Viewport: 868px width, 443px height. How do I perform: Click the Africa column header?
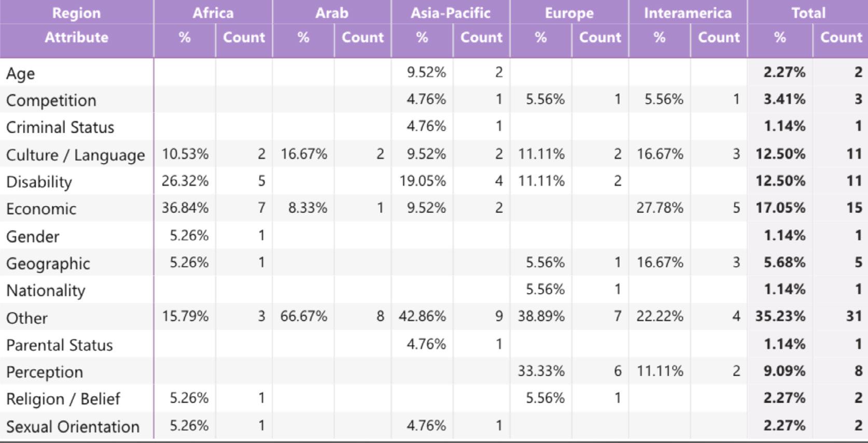[x=213, y=13]
